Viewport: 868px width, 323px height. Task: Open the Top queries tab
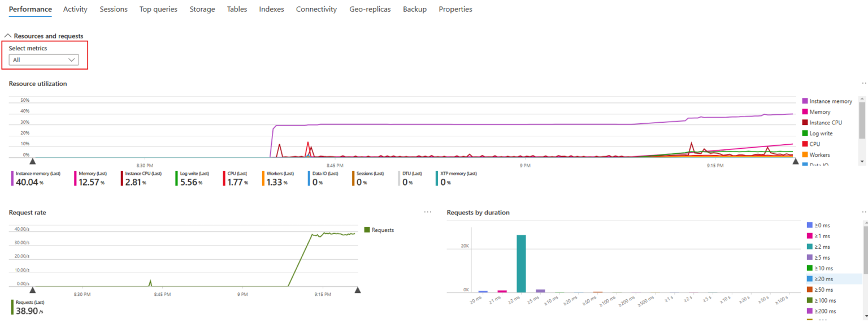[x=158, y=9]
